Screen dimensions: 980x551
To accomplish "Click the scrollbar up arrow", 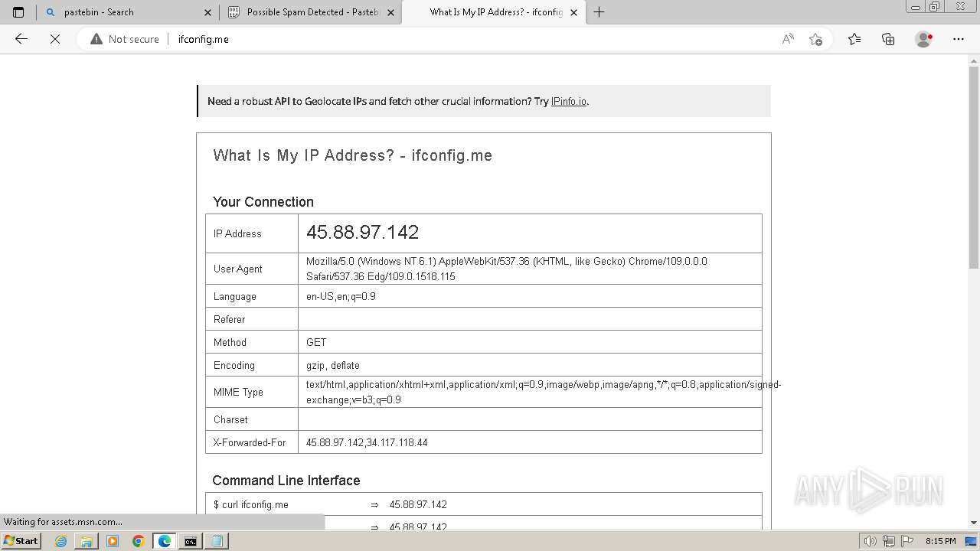I will (x=974, y=60).
